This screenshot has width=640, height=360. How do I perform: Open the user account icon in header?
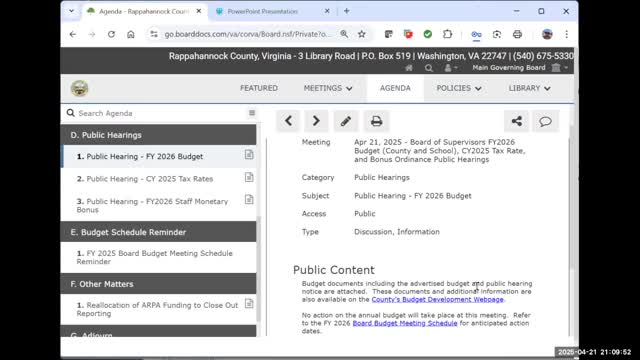coord(450,68)
